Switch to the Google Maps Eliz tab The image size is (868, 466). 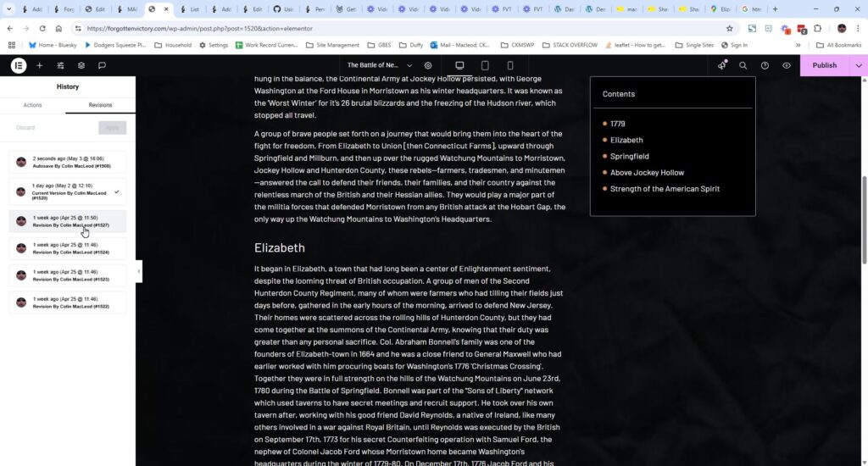pyautogui.click(x=721, y=8)
